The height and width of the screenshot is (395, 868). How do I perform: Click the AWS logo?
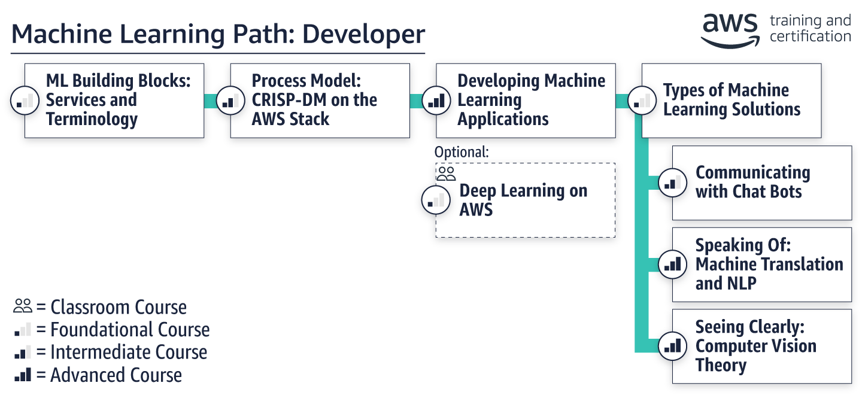click(731, 30)
